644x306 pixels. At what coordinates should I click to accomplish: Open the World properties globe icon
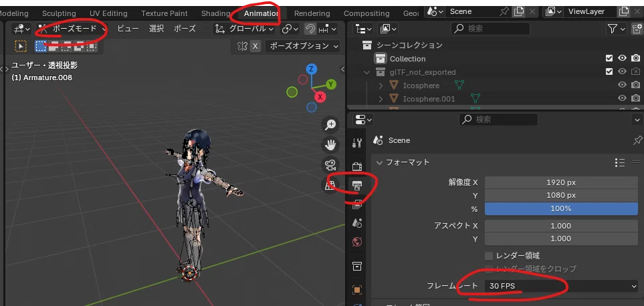click(357, 242)
